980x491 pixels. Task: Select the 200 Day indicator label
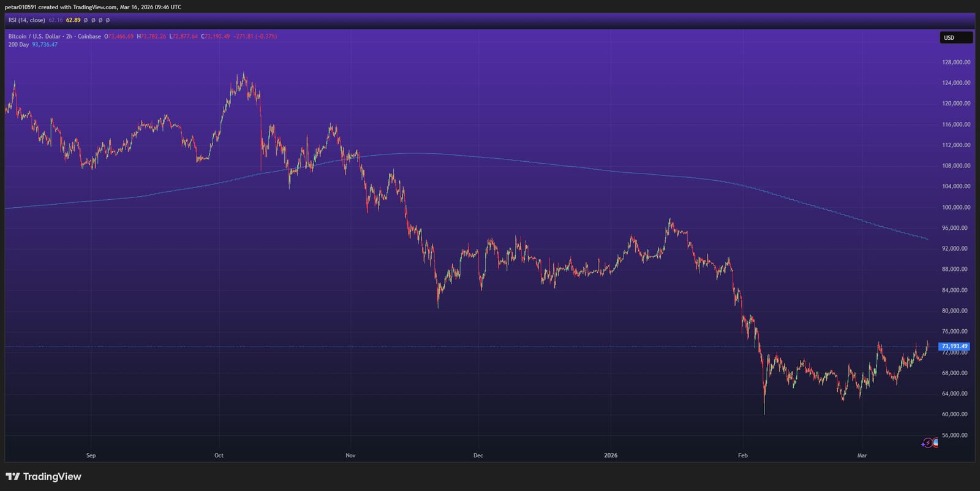coord(18,45)
